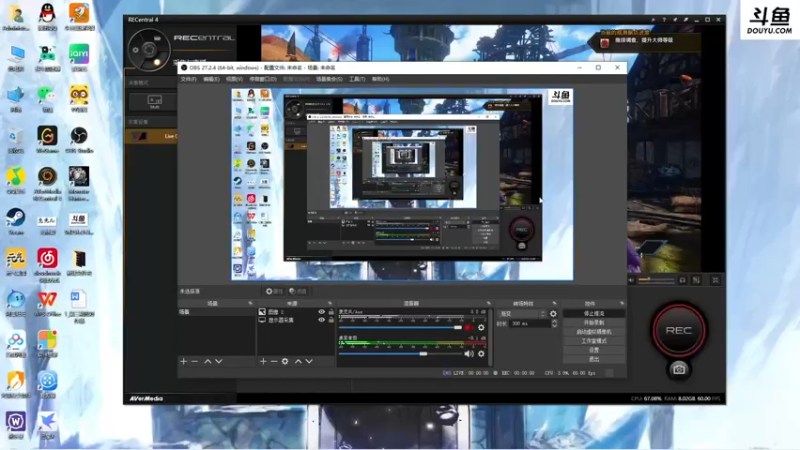Move scene down in Scenes panel
The height and width of the screenshot is (450, 800).
(x=219, y=361)
